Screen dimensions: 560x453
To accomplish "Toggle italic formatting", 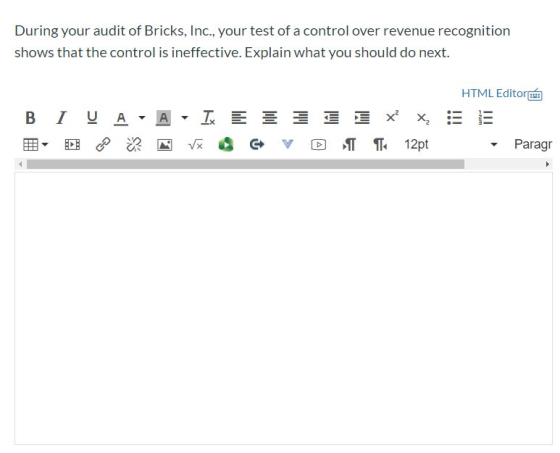I will (61, 118).
